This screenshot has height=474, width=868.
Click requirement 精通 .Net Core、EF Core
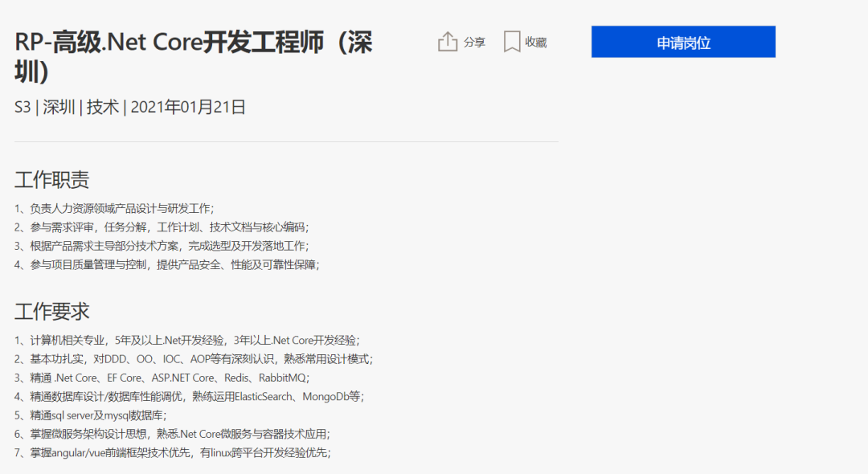click(162, 378)
